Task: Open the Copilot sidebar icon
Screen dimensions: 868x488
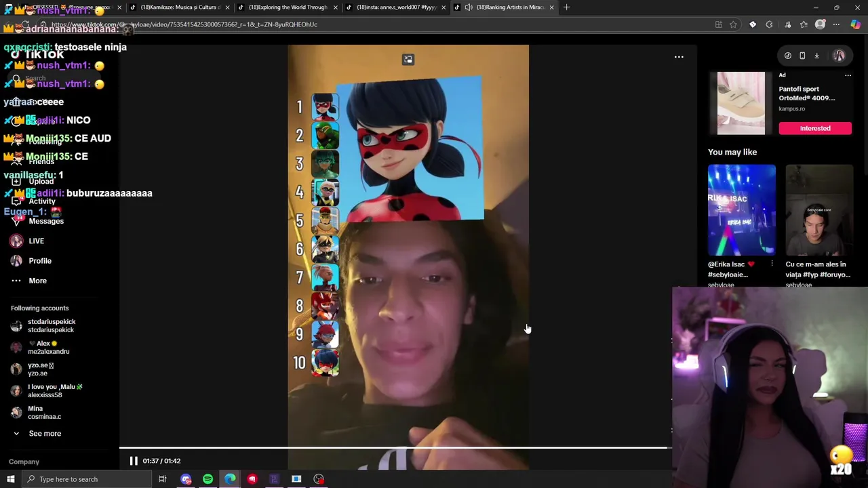Action: coord(855,24)
